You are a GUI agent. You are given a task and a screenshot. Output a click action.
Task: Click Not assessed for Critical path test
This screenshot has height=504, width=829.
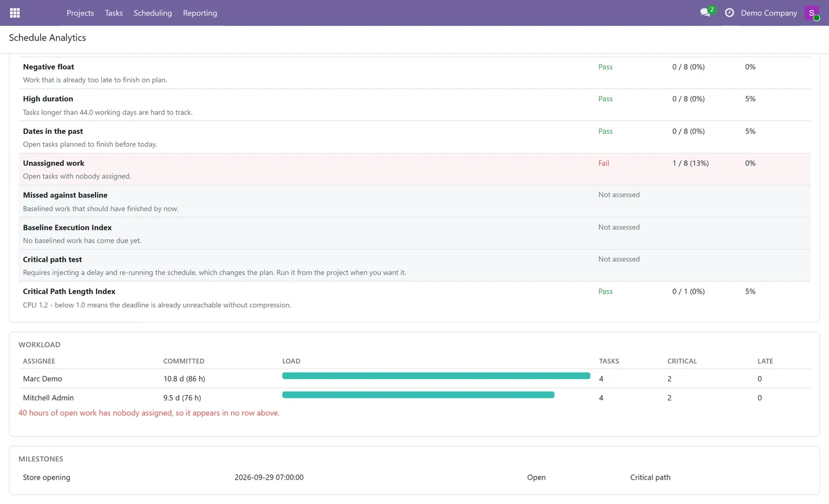pyautogui.click(x=619, y=259)
